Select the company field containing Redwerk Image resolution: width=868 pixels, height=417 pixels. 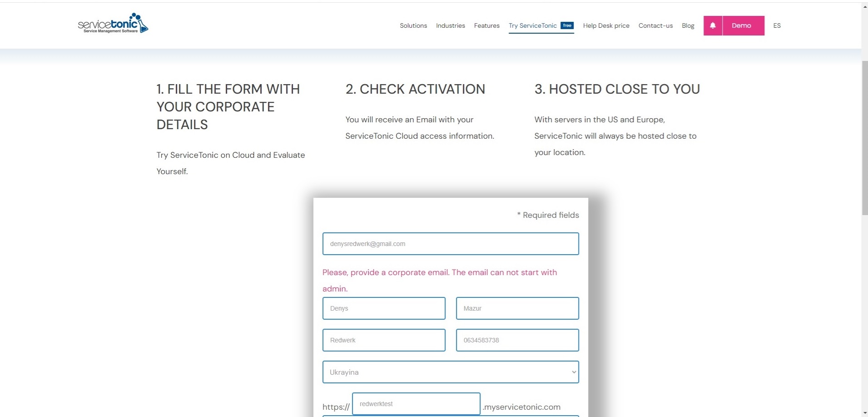coord(384,340)
